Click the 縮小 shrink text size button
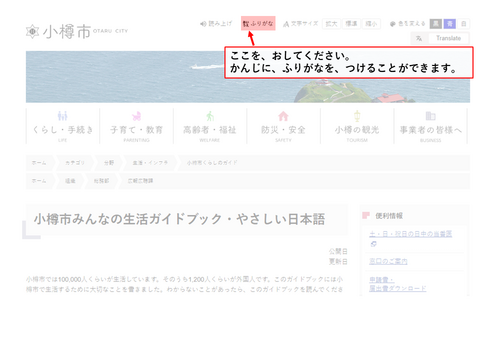This screenshot has height=360, width=480. click(371, 24)
